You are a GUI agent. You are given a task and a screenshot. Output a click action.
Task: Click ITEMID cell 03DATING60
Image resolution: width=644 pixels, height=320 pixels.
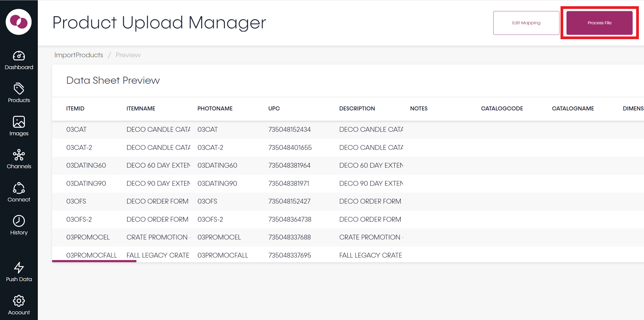[86, 166]
